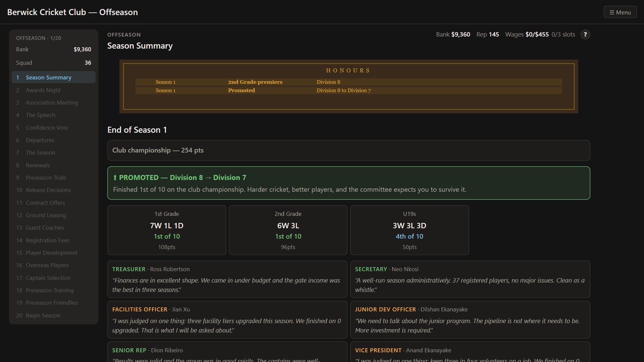Select Release Decisions step
This screenshot has height=362, width=644.
[x=54, y=190]
